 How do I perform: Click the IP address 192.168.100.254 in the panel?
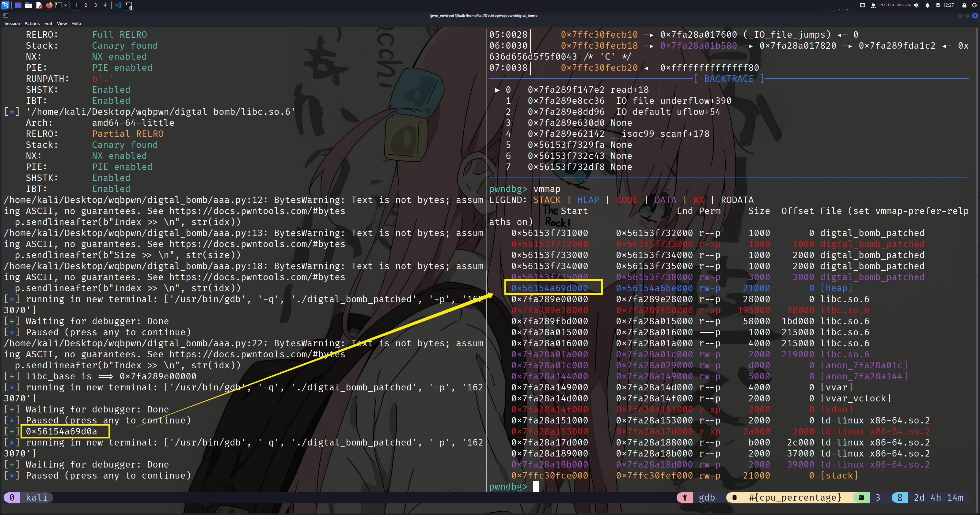(x=895, y=5)
